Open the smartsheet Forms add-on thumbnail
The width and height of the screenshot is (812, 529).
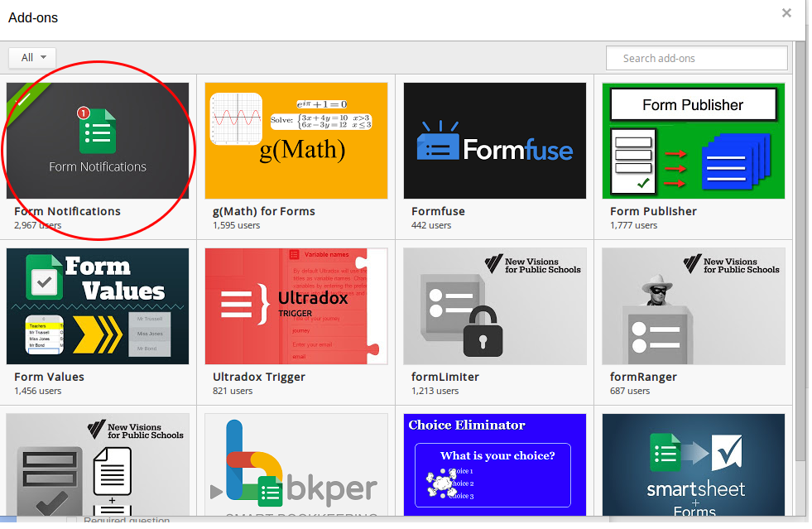coord(694,464)
